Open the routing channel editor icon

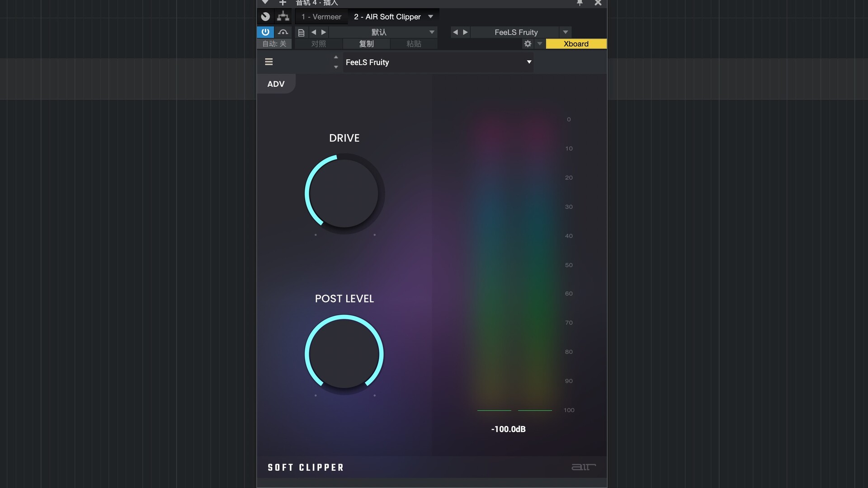coord(283,17)
